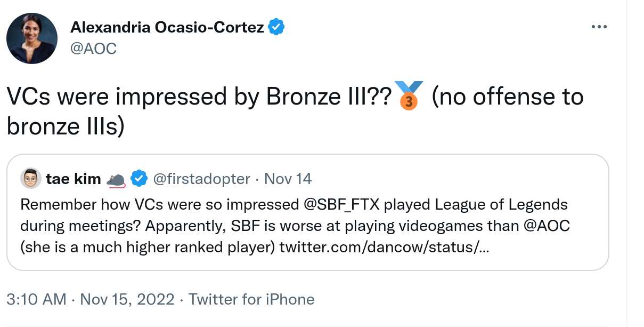644x327 pixels.
Task: Click AOC's blue verified badge
Action: pyautogui.click(x=276, y=27)
